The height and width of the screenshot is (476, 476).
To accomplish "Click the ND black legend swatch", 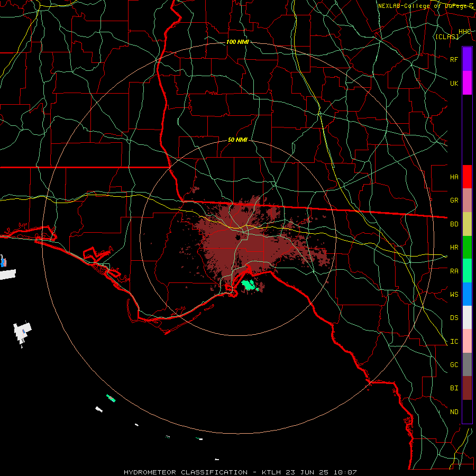I will pyautogui.click(x=467, y=411).
